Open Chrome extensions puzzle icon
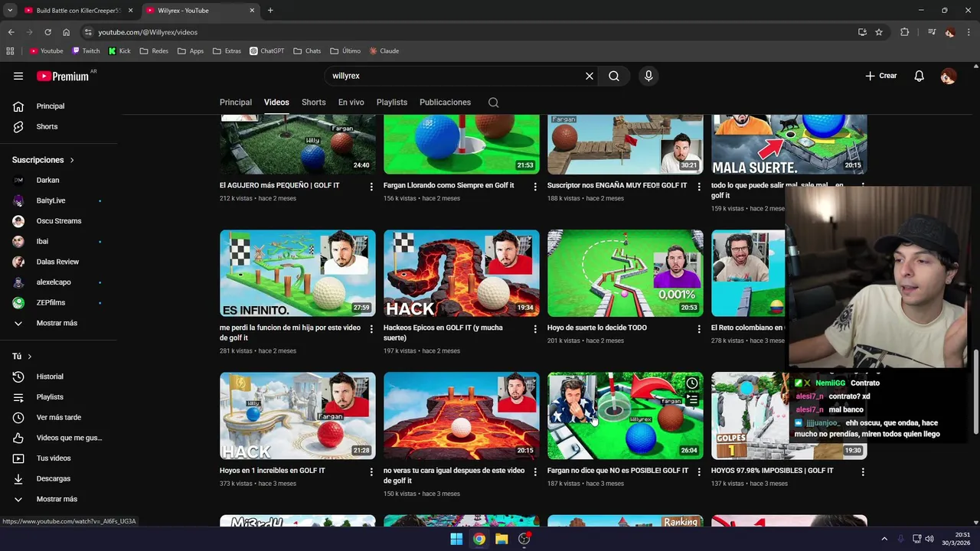This screenshot has width=980, height=551. 905,32
